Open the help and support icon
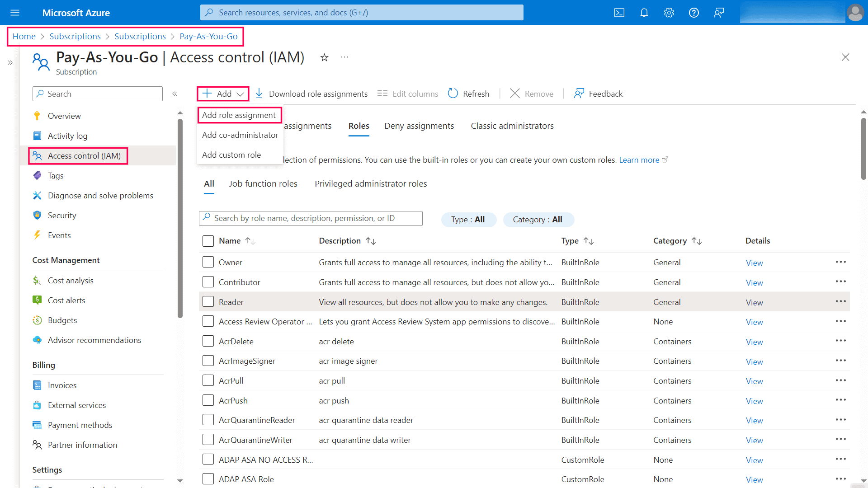 pyautogui.click(x=693, y=12)
